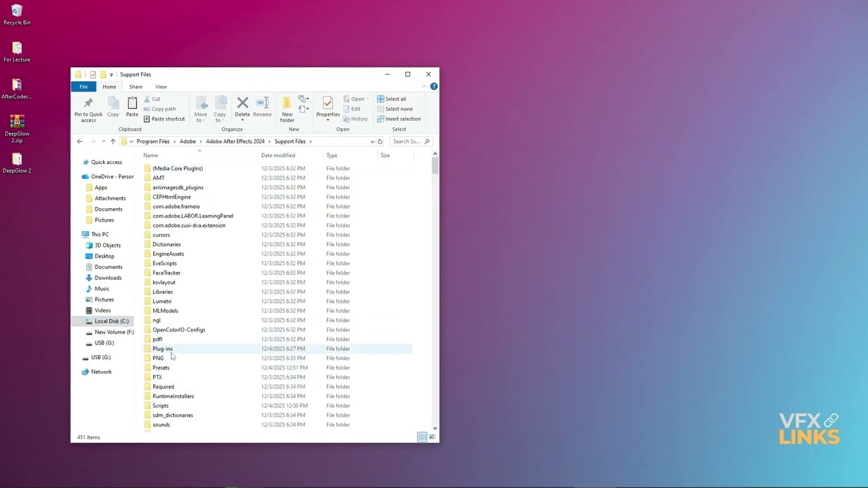Screen dimensions: 868x488
Task: Refresh the Support Files folder view
Action: [x=380, y=142]
